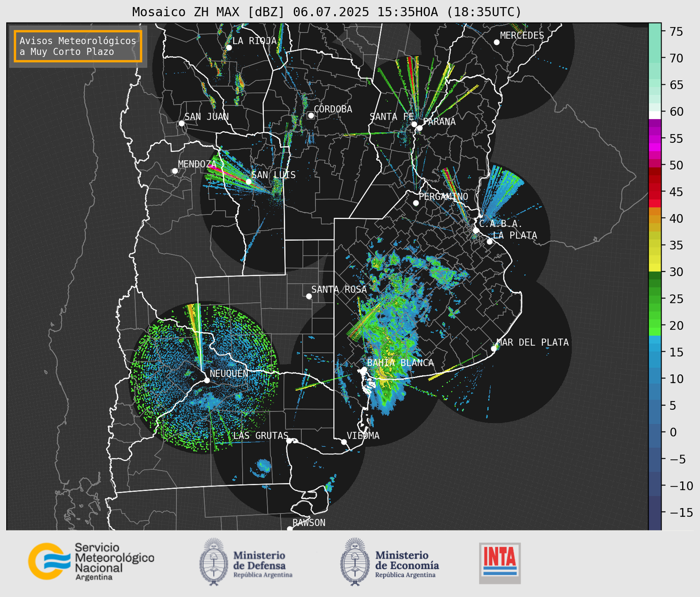
Task: Click the 55 dBZ magenta band on colorbar
Action: pyautogui.click(x=655, y=138)
